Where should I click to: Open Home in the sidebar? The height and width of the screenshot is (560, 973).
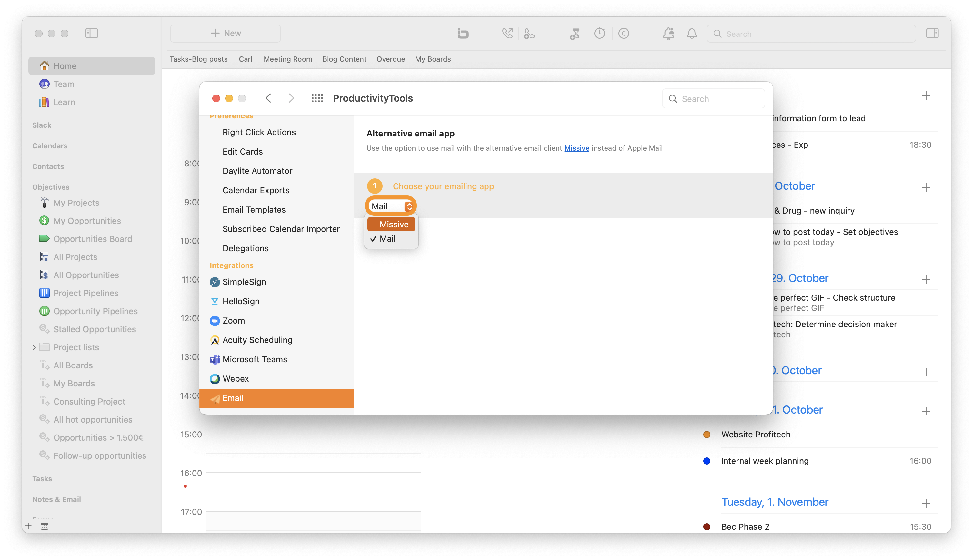[x=92, y=66]
